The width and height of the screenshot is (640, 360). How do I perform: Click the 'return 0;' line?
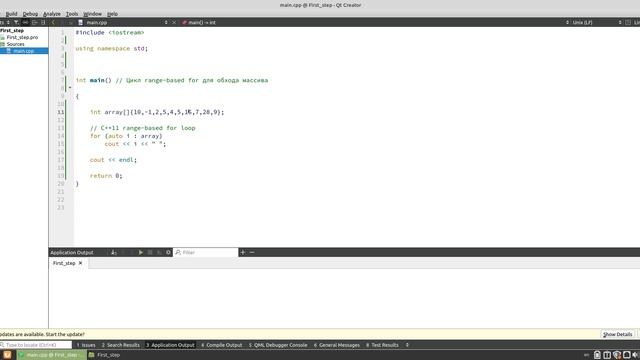(106, 176)
